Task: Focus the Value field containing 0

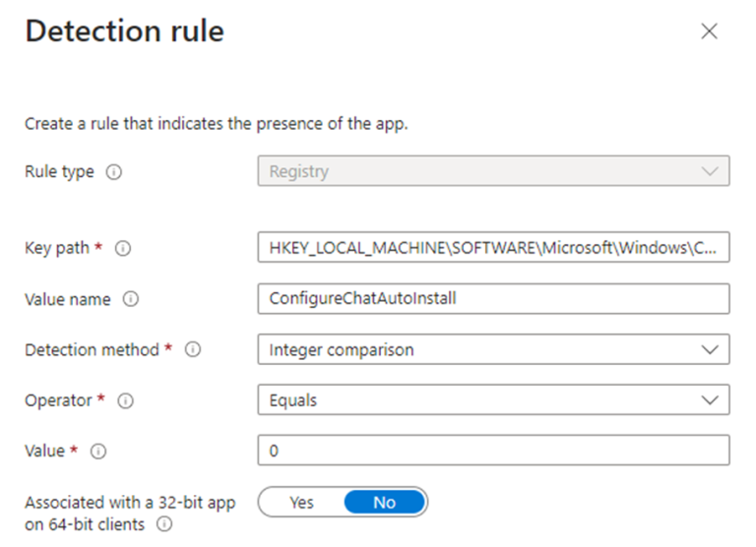Action: (492, 451)
